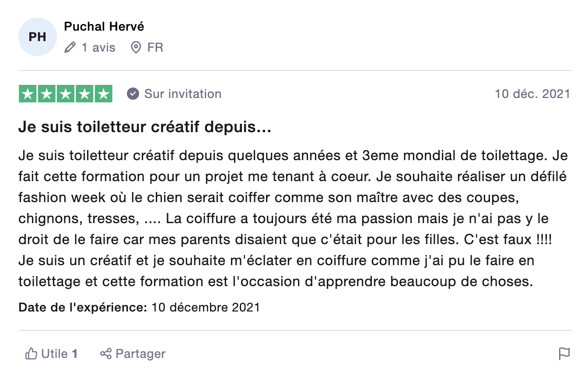Click the fifth green star
The width and height of the screenshot is (588, 378).
[x=104, y=94]
